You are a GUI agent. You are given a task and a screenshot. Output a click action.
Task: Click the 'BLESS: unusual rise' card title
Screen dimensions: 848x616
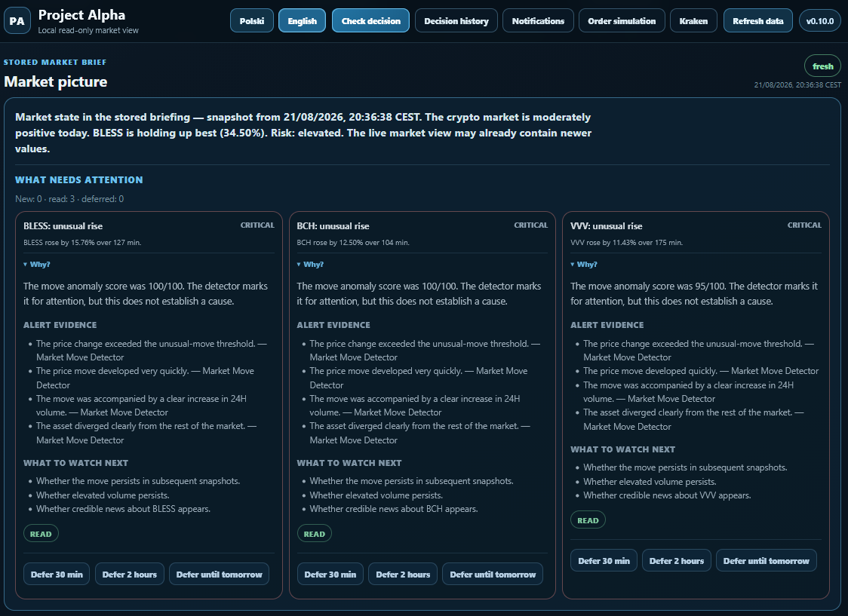[x=63, y=226]
